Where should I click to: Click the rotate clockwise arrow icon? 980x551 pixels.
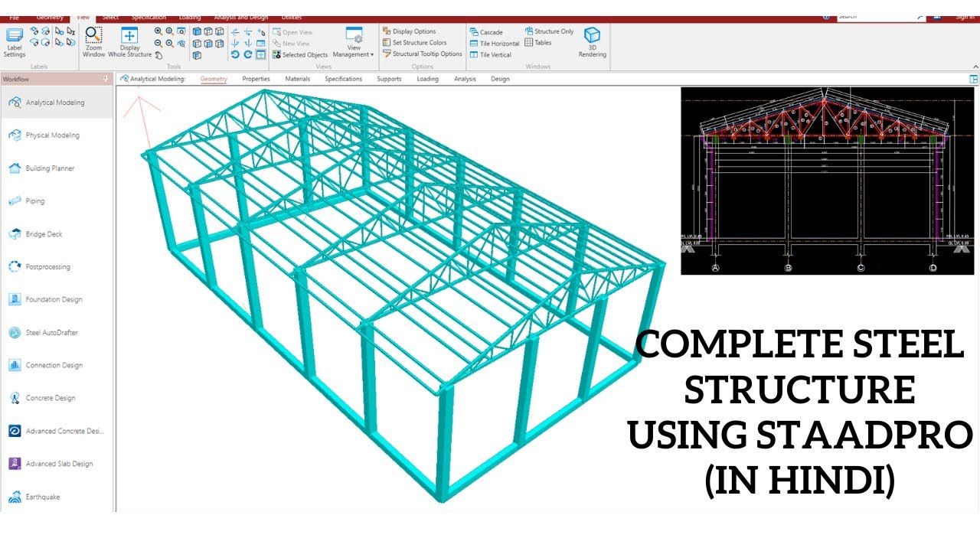pos(248,55)
